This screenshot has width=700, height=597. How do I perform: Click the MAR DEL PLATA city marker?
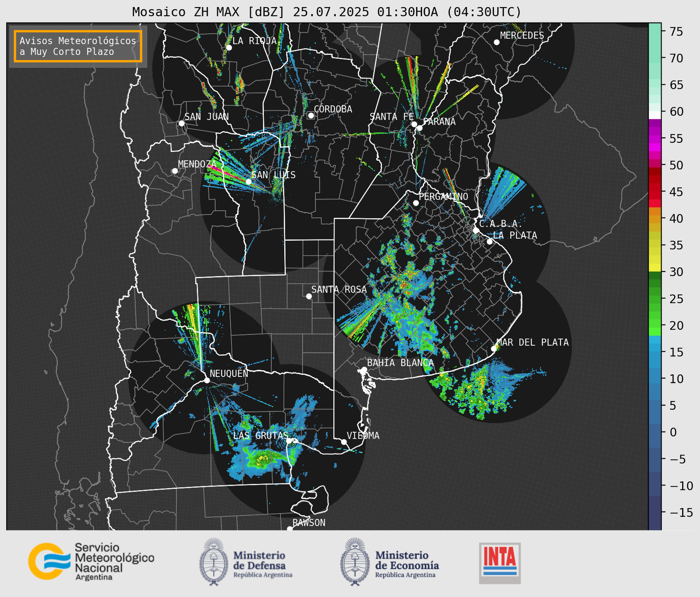click(494, 349)
